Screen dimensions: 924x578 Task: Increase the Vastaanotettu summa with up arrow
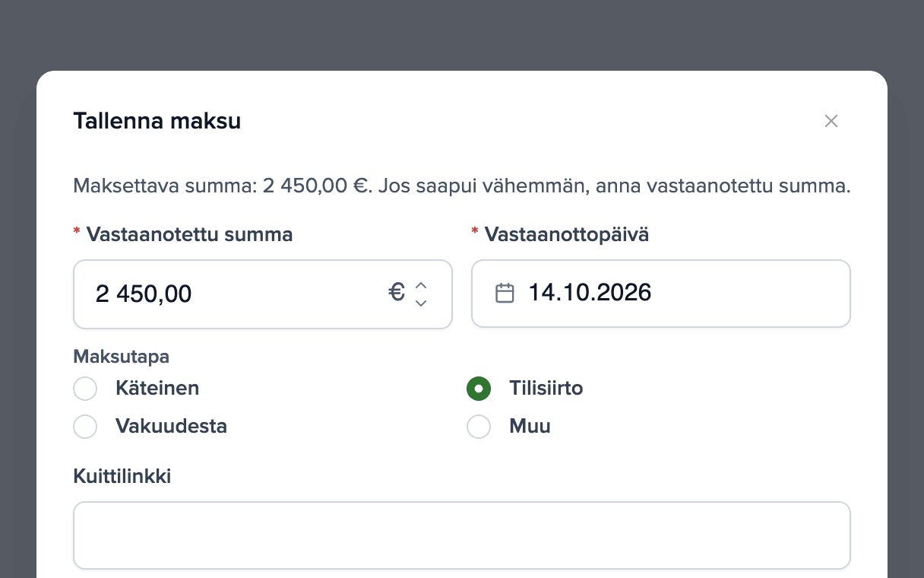tap(421, 285)
